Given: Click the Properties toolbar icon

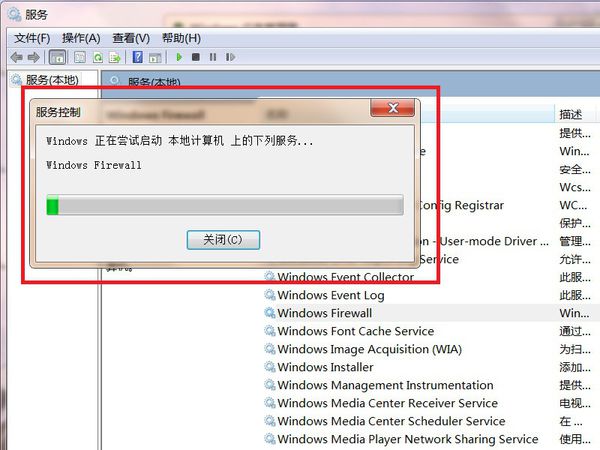Looking at the screenshot, I should 80,57.
